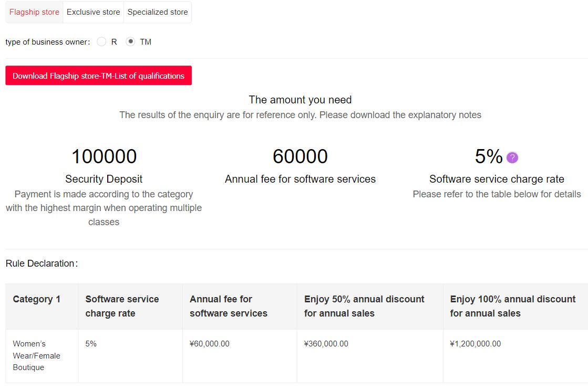
Task: Click the ¥1,200,000.00 table cell
Action: [x=475, y=344]
